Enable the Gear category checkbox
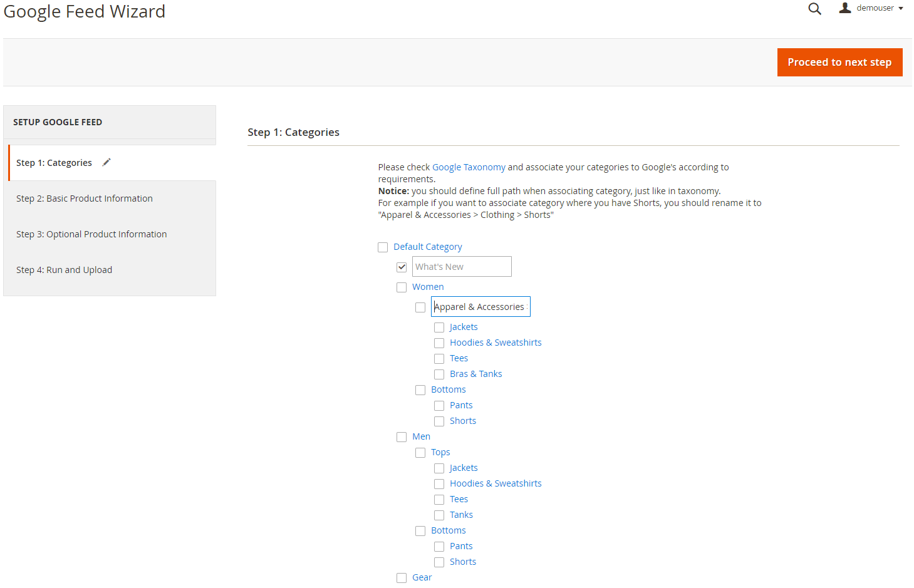Image resolution: width=914 pixels, height=588 pixels. click(402, 578)
